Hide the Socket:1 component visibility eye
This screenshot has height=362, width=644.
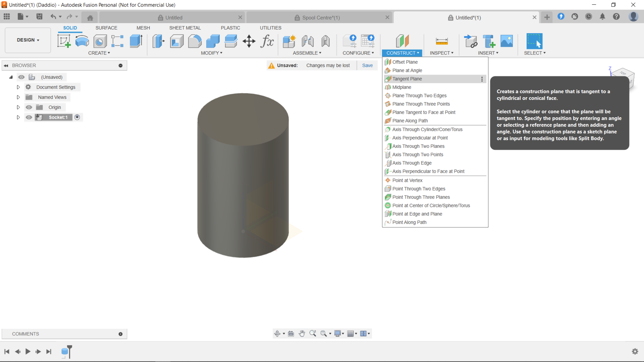click(x=29, y=117)
